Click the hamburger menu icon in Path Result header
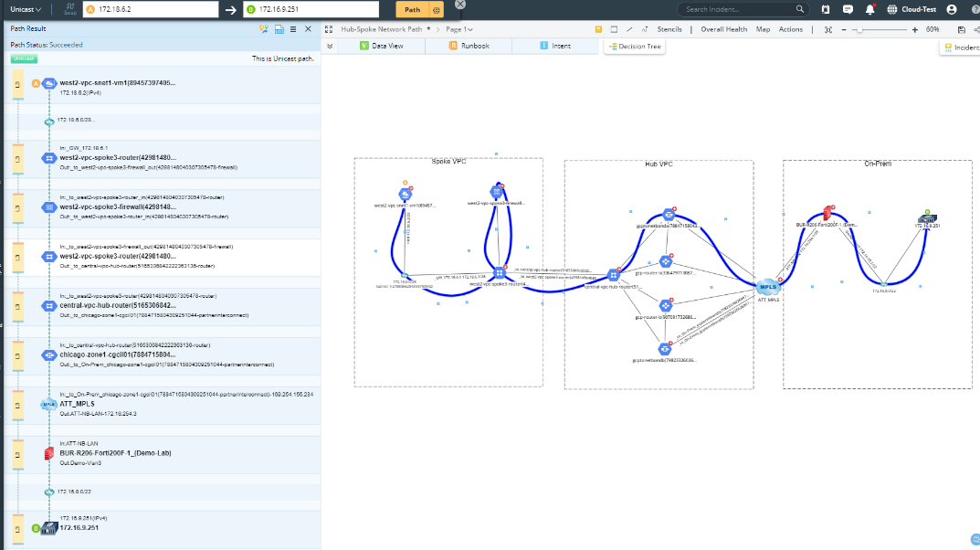Image resolution: width=980 pixels, height=550 pixels. tap(291, 30)
